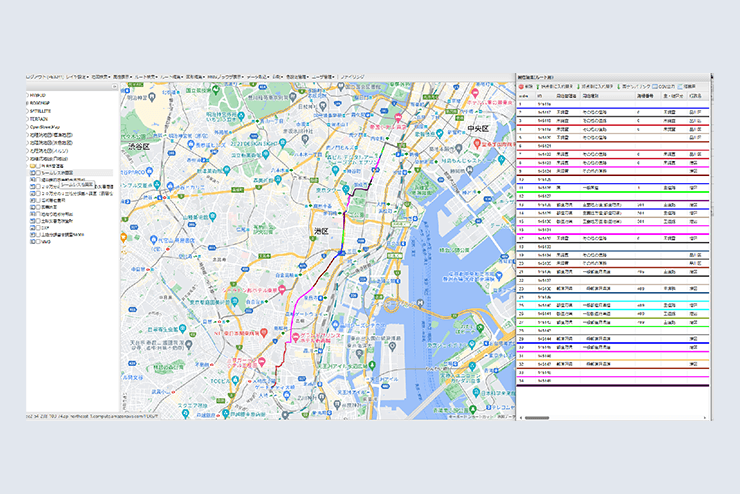The image size is (740, 494).
Task: Select the HYBRID base map radio button
Action: pyautogui.click(x=27, y=95)
